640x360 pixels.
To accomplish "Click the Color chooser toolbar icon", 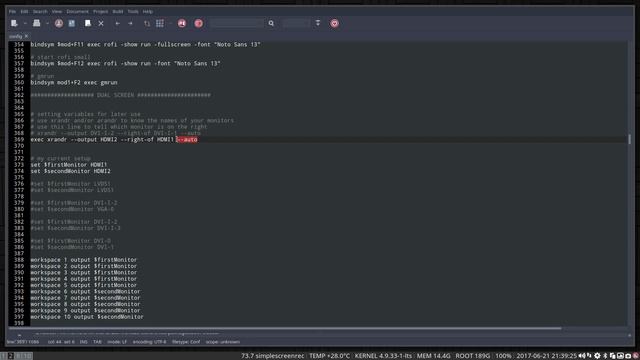I will pyautogui.click(x=198, y=23).
